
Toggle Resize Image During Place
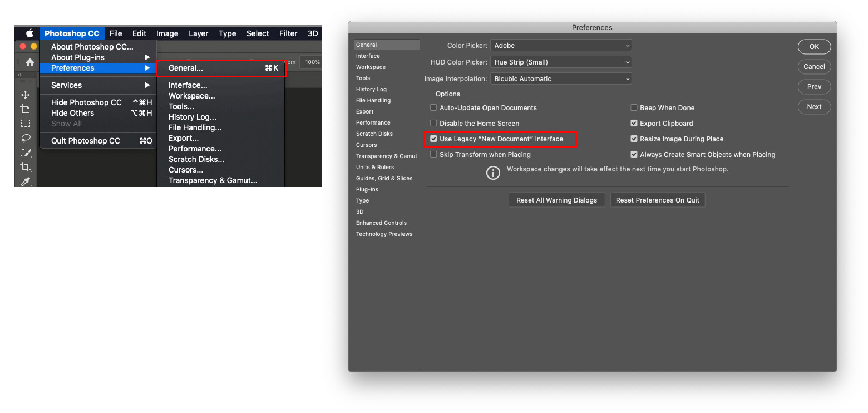point(634,139)
